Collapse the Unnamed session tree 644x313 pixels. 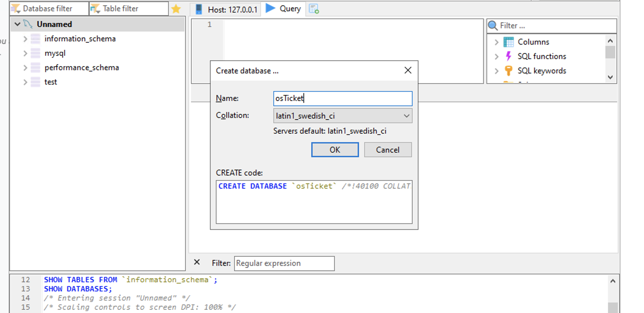click(17, 24)
